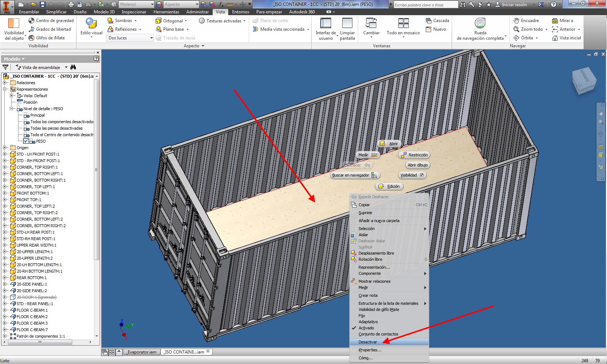Open the Inspeccionar ribbon tab
Viewport: 607px width, 364px height.
point(134,12)
